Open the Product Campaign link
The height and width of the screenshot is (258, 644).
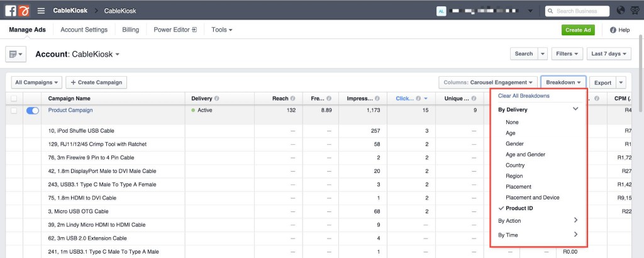(x=70, y=110)
